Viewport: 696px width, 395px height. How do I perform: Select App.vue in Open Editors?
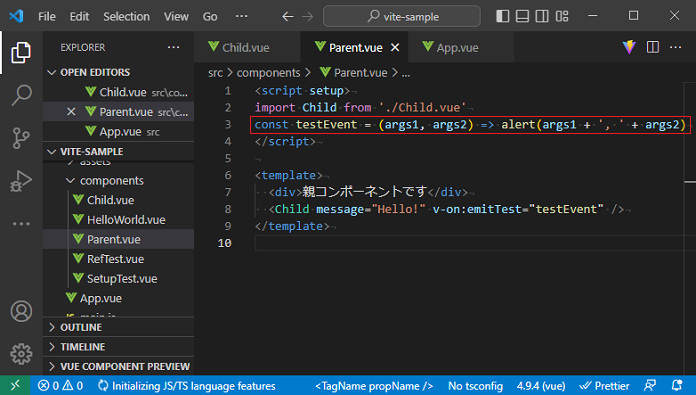(119, 132)
